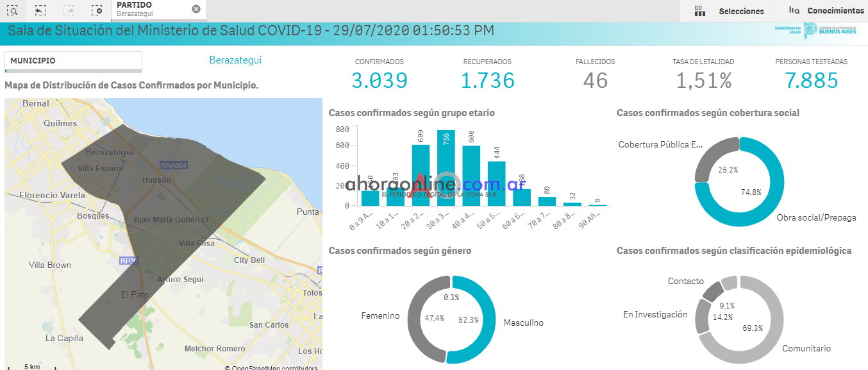Viewport: 868px width, 370px height.
Task: Open the Conocimientos tab
Action: coord(835,11)
